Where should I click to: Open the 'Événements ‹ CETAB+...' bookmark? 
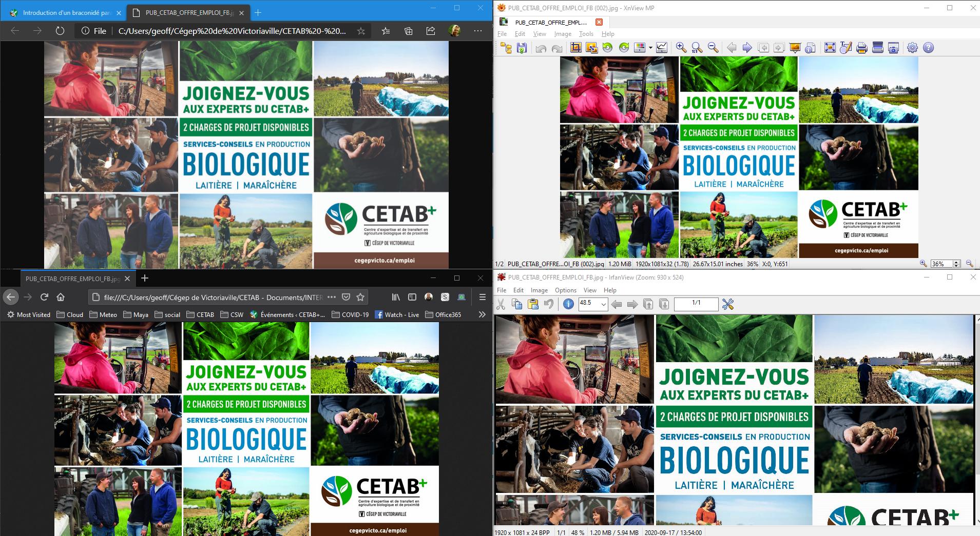pos(287,314)
